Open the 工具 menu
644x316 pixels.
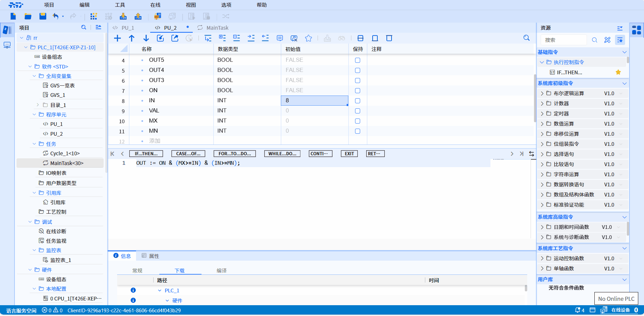pyautogui.click(x=120, y=5)
